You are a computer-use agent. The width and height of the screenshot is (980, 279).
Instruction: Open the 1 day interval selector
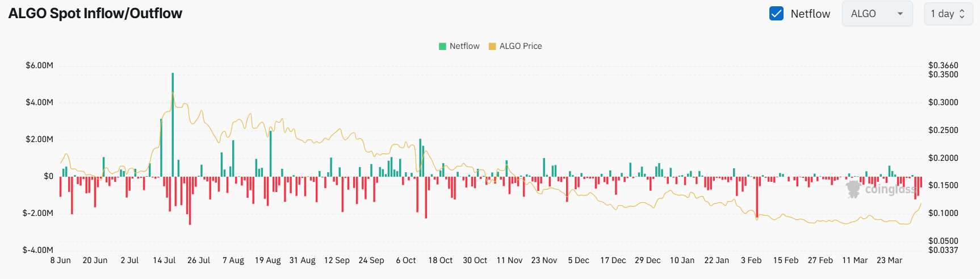(x=948, y=14)
